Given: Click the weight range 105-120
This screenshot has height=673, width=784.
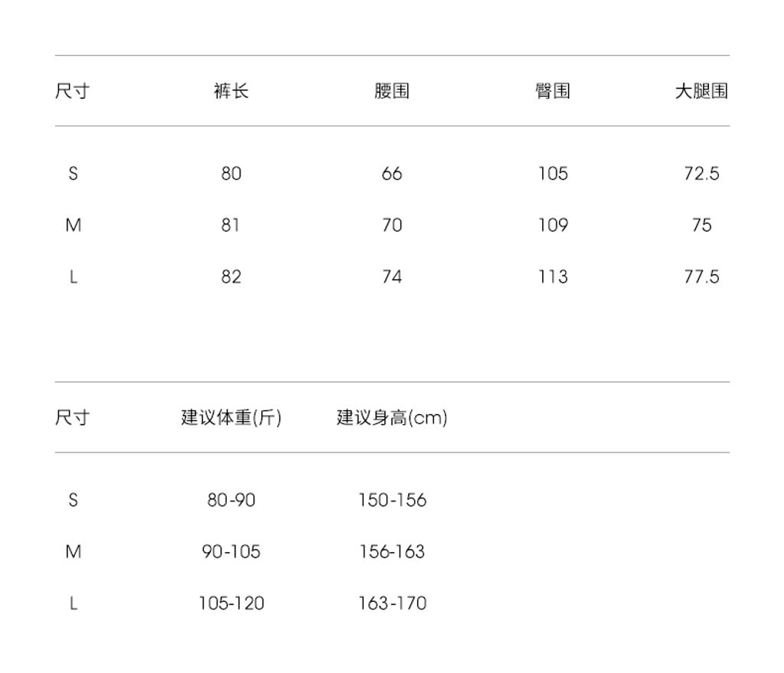Looking at the screenshot, I should (x=231, y=603).
